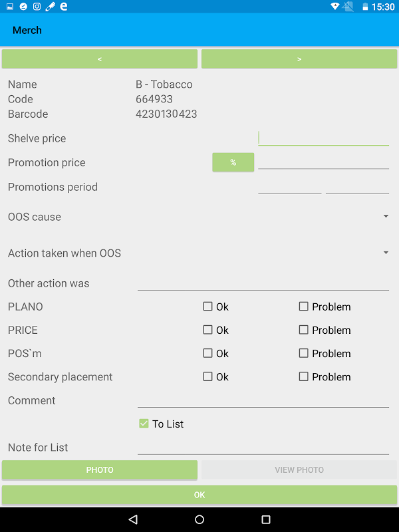Tap the Instagram notification icon in status bar
This screenshot has width=399, height=532.
coord(37,7)
